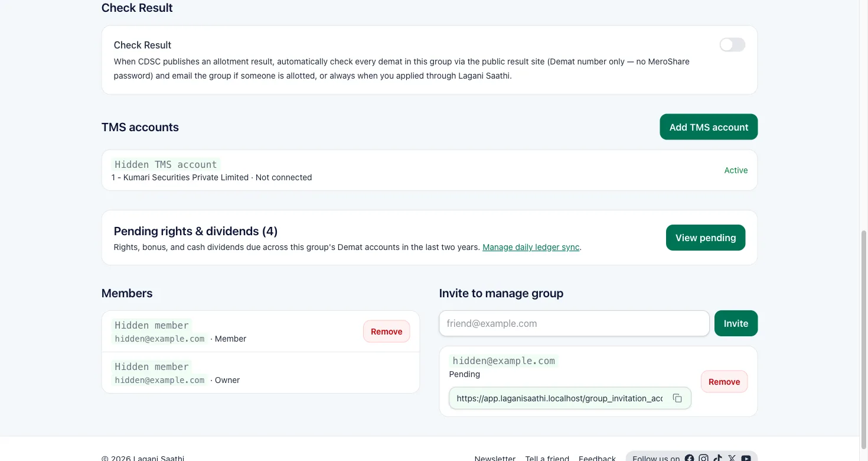Open the X (Twitter) profile from footer
Screen dimensions: 868x461
732,458
